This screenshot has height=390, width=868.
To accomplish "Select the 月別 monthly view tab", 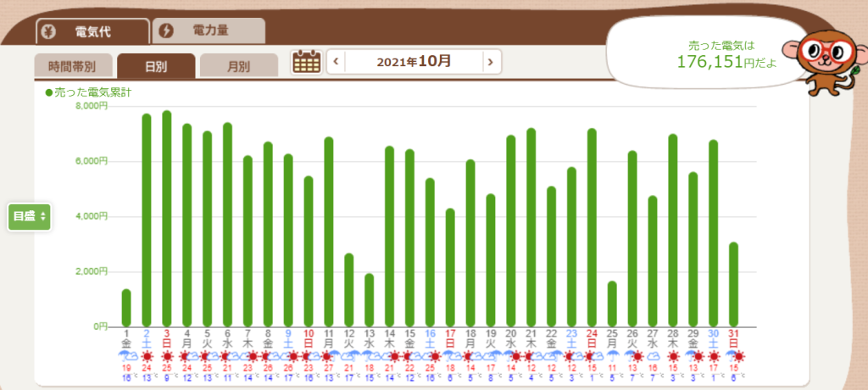I will point(238,65).
